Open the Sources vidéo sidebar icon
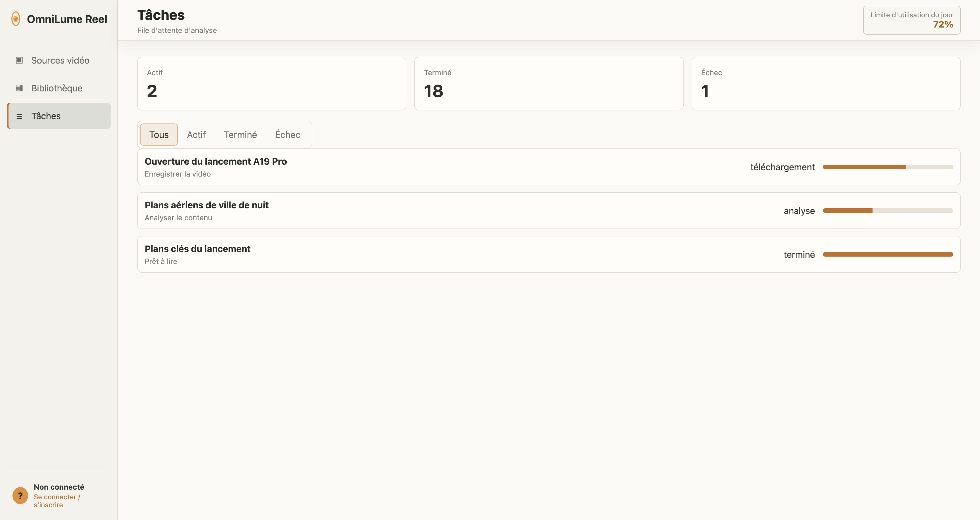 pos(19,60)
